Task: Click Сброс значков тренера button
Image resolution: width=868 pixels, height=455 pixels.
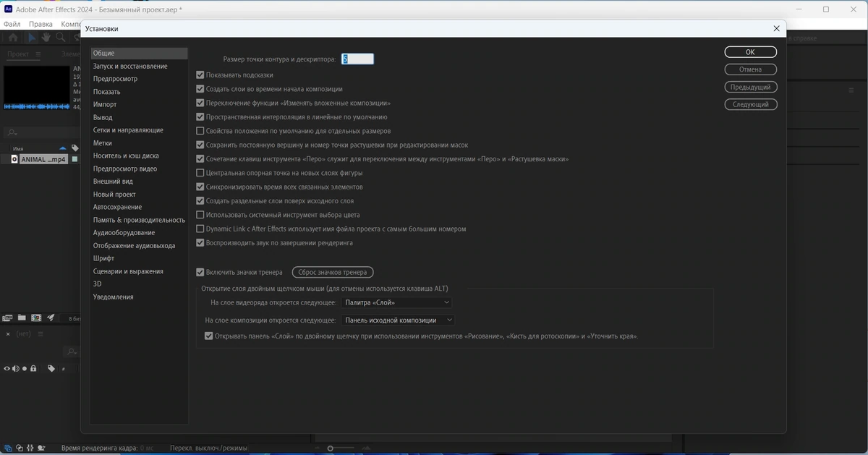Action: point(333,272)
